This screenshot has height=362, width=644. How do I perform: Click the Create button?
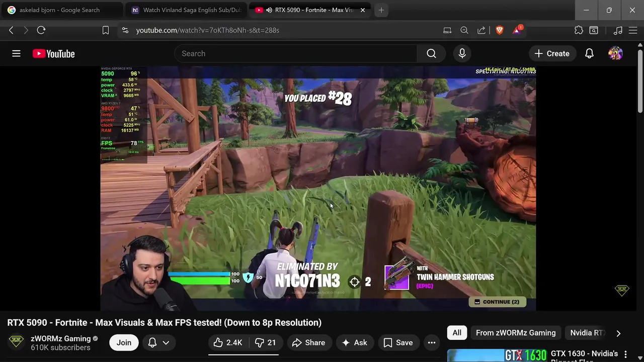click(x=552, y=53)
